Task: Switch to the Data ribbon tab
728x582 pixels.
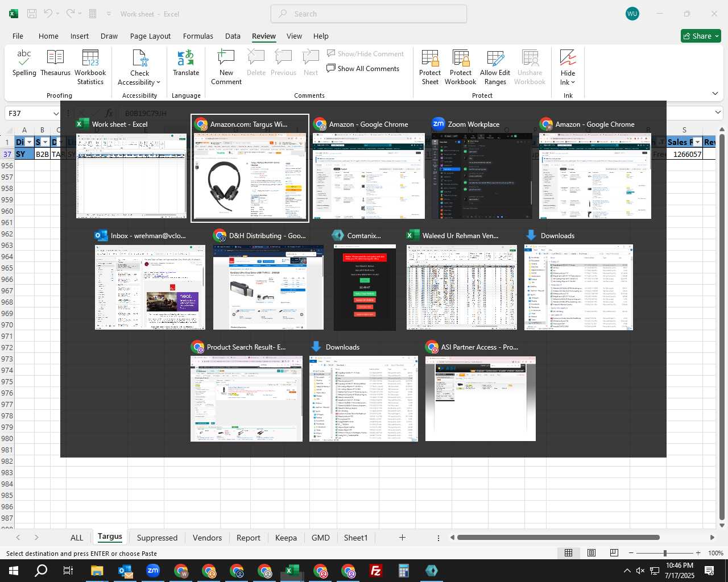Action: coord(233,36)
